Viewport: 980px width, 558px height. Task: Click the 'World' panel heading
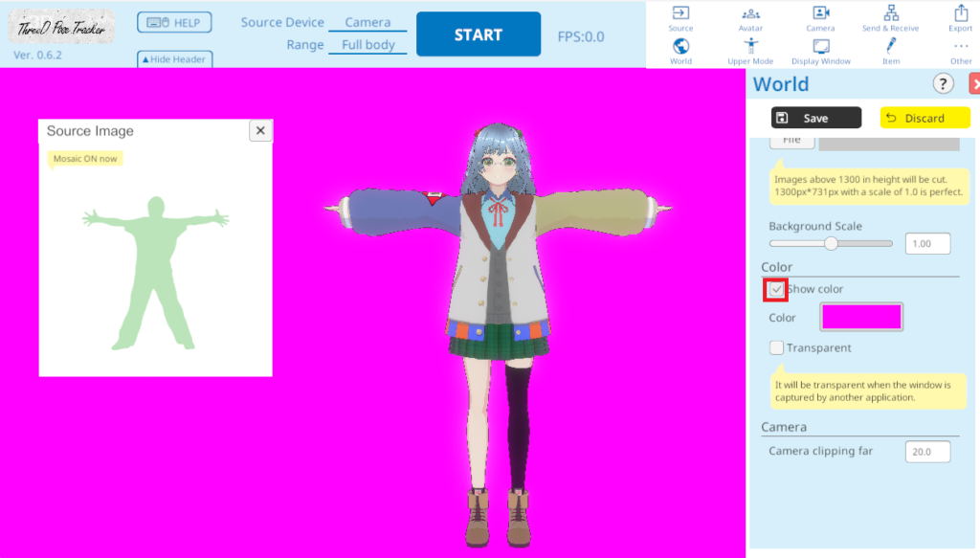(781, 84)
